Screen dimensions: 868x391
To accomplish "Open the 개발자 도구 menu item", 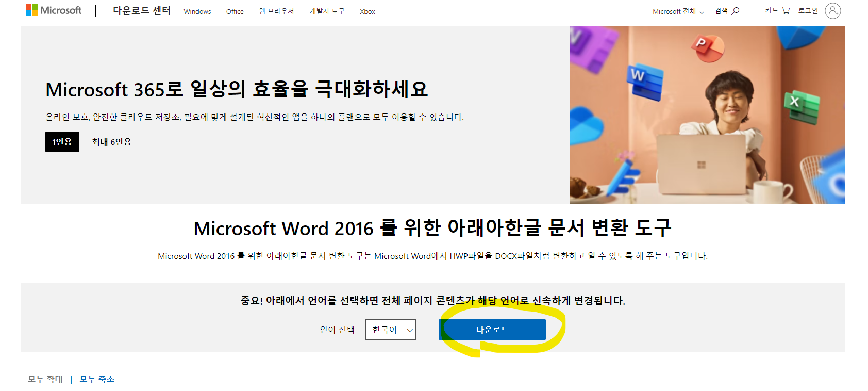I will 327,11.
